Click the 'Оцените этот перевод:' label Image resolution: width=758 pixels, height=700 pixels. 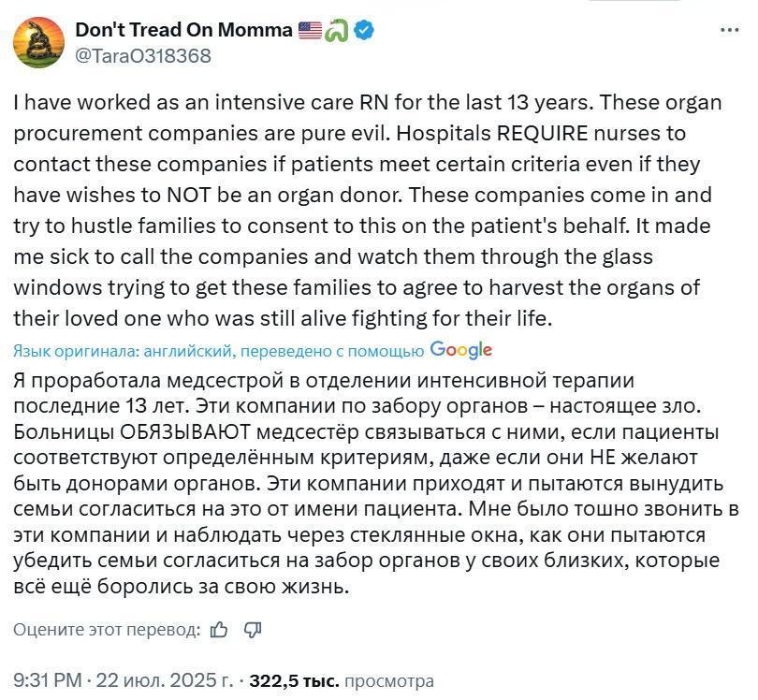click(107, 630)
